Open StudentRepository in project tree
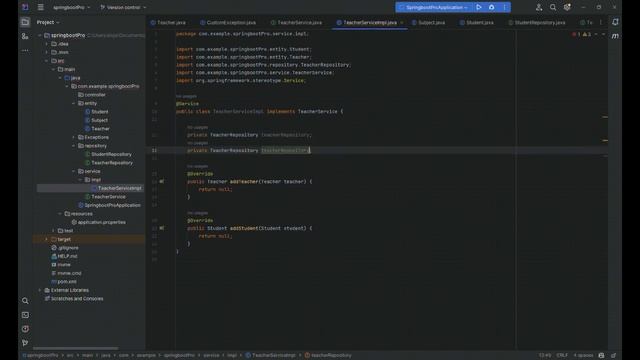This screenshot has height=360, width=640. pos(108,154)
